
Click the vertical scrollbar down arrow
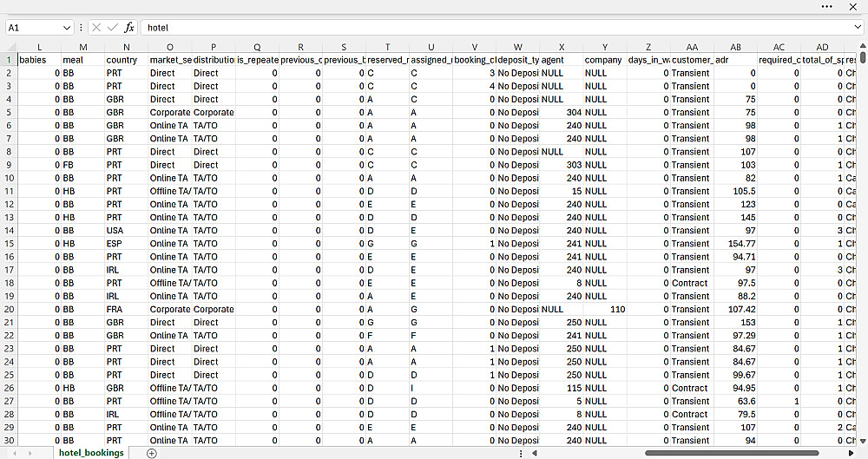(x=863, y=442)
